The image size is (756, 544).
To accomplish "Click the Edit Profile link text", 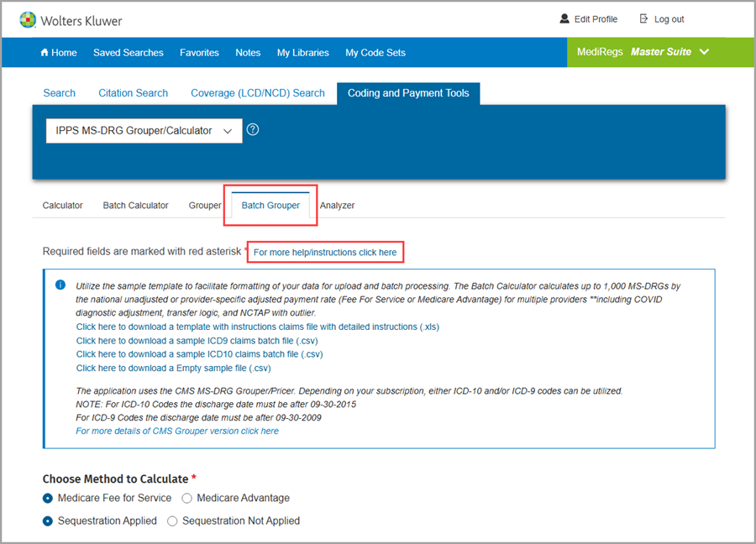I will tap(596, 19).
